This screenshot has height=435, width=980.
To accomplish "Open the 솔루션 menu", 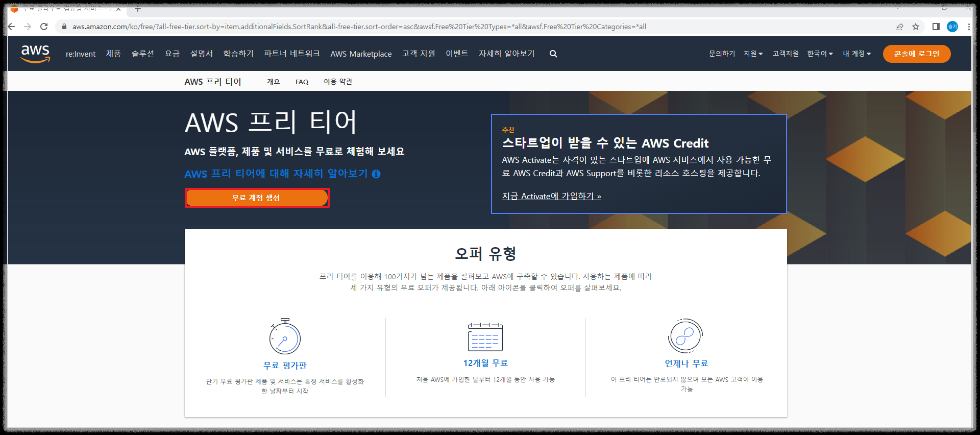I will coord(143,54).
